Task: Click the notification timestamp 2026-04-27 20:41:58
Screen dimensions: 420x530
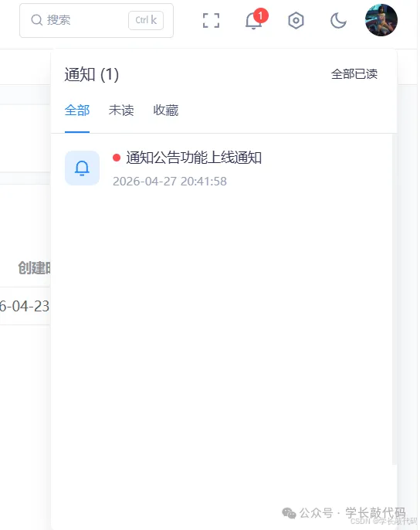Action: (170, 182)
